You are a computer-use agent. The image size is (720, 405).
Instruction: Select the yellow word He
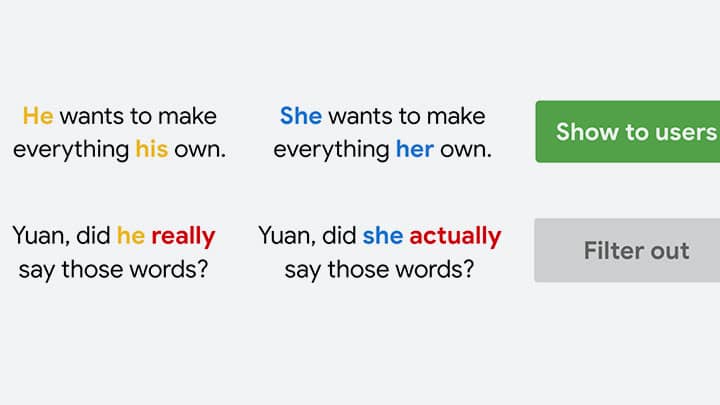click(38, 116)
